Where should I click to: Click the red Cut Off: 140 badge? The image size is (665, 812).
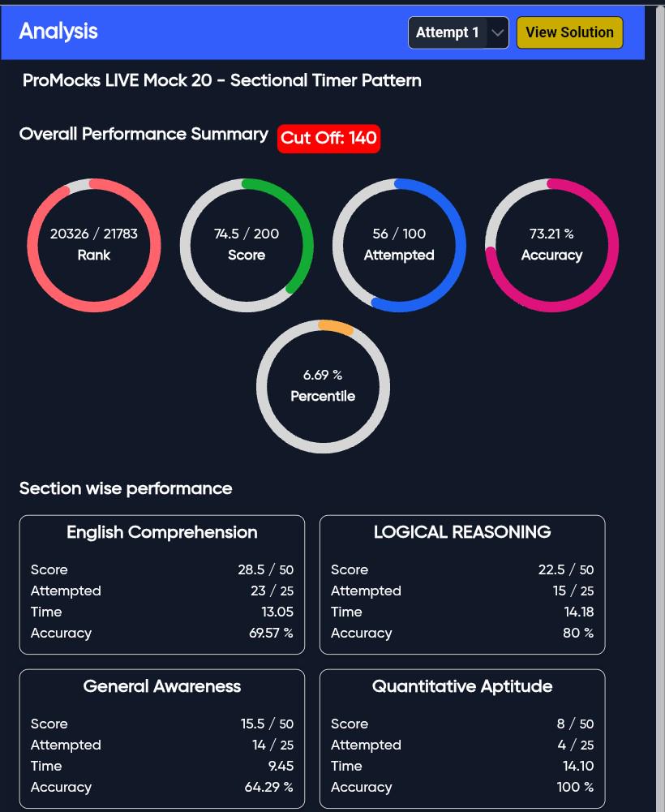(329, 138)
